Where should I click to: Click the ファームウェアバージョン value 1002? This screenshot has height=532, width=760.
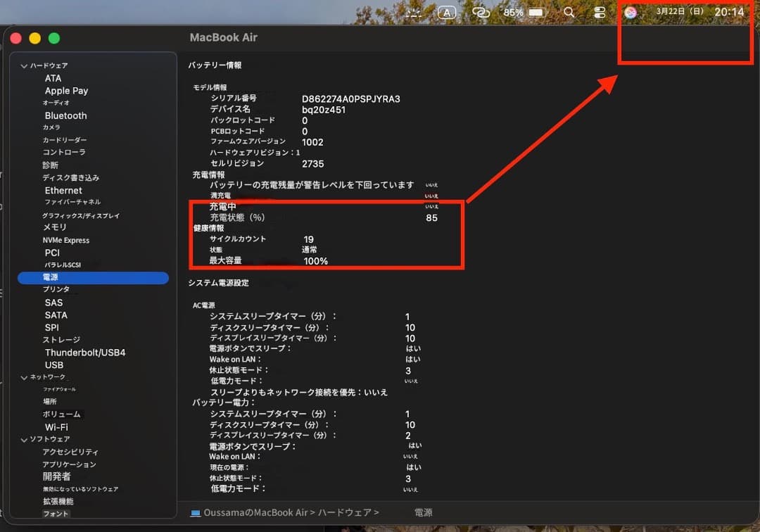pyautogui.click(x=312, y=142)
